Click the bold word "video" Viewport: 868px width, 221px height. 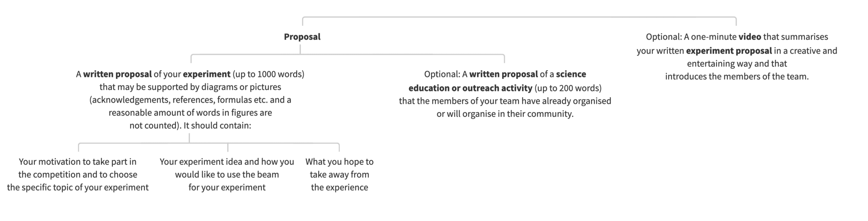tap(749, 37)
